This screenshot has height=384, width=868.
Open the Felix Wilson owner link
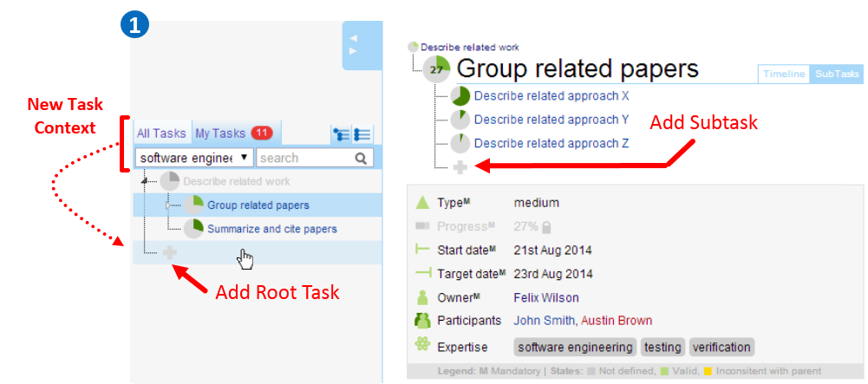(x=546, y=297)
